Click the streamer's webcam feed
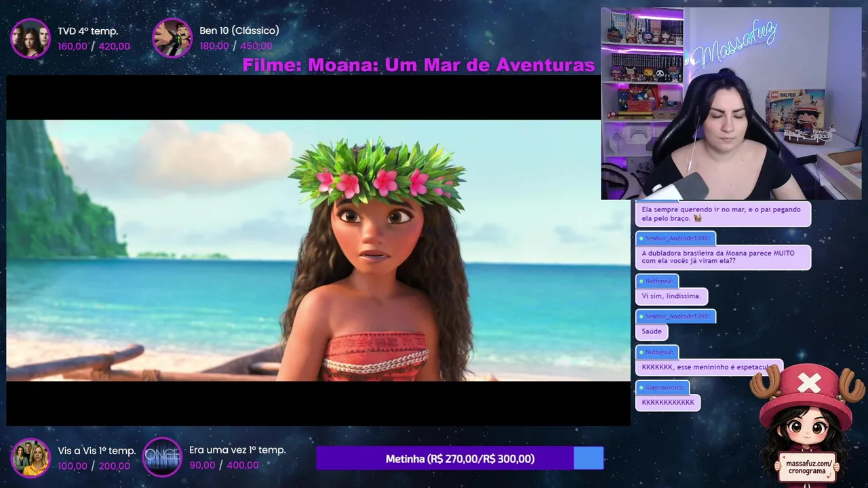This screenshot has height=488, width=868. pos(731,104)
